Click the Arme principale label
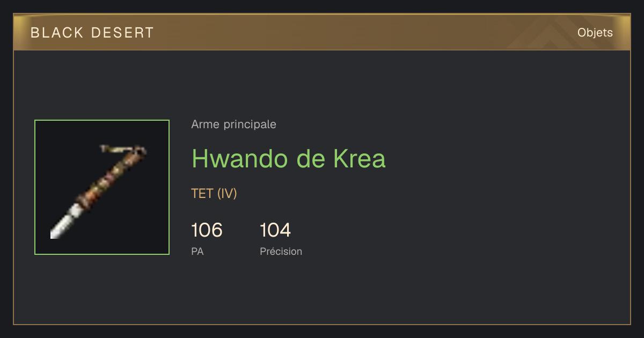This screenshot has height=338, width=644. 233,124
